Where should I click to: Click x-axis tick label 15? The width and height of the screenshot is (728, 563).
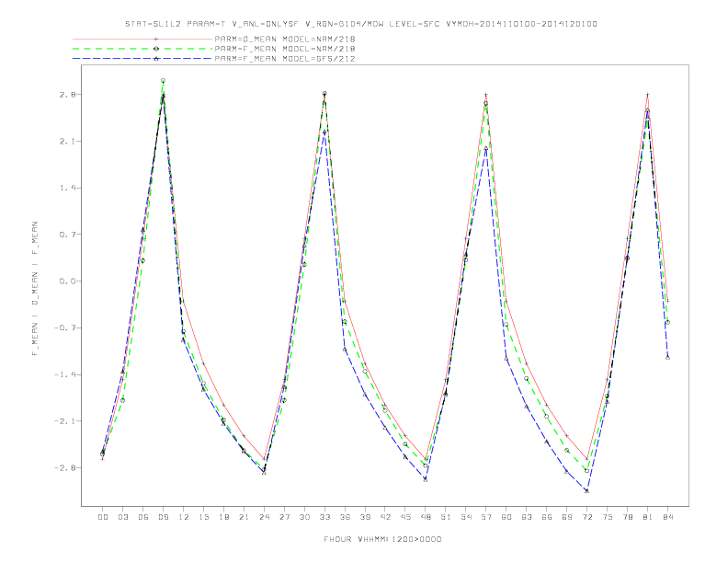[x=203, y=517]
